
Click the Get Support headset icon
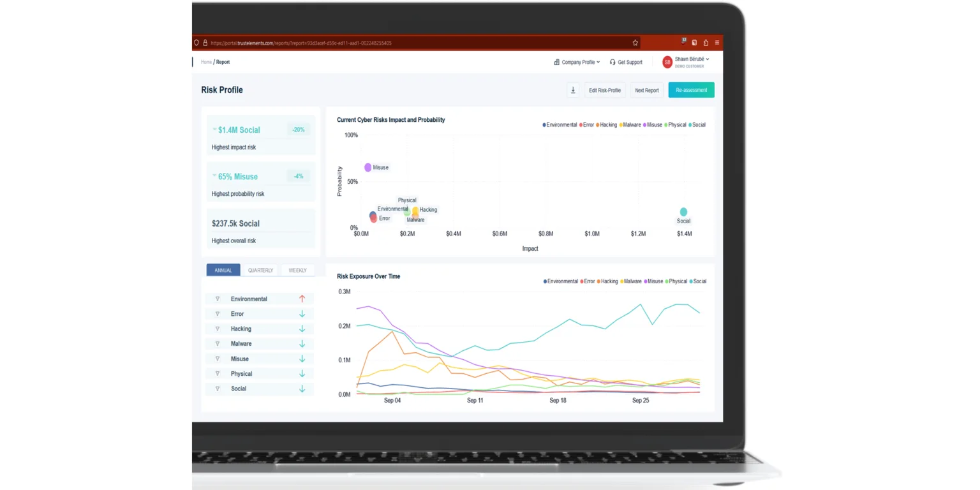pyautogui.click(x=612, y=63)
